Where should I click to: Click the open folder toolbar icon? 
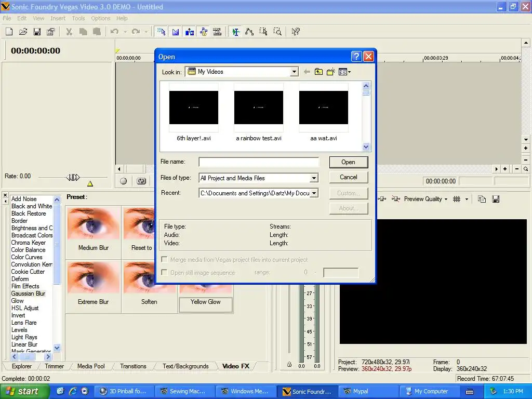coord(23,32)
